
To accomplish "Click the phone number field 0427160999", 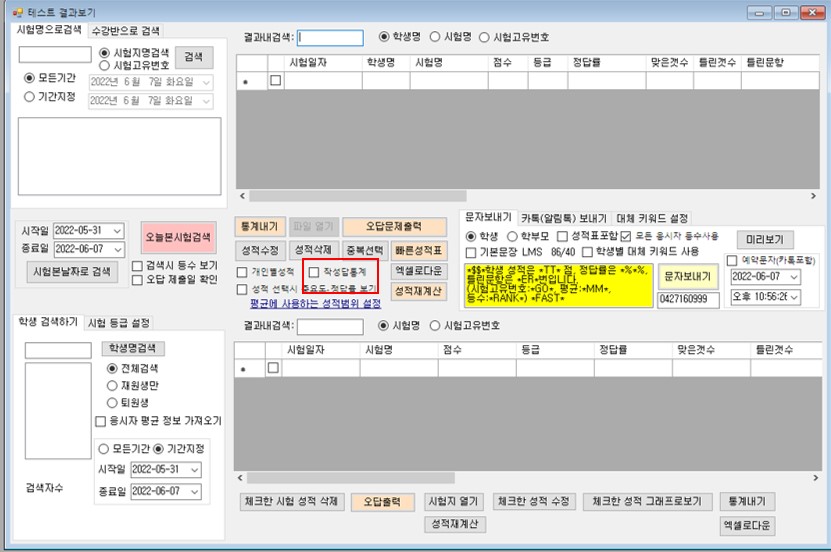I will (688, 299).
